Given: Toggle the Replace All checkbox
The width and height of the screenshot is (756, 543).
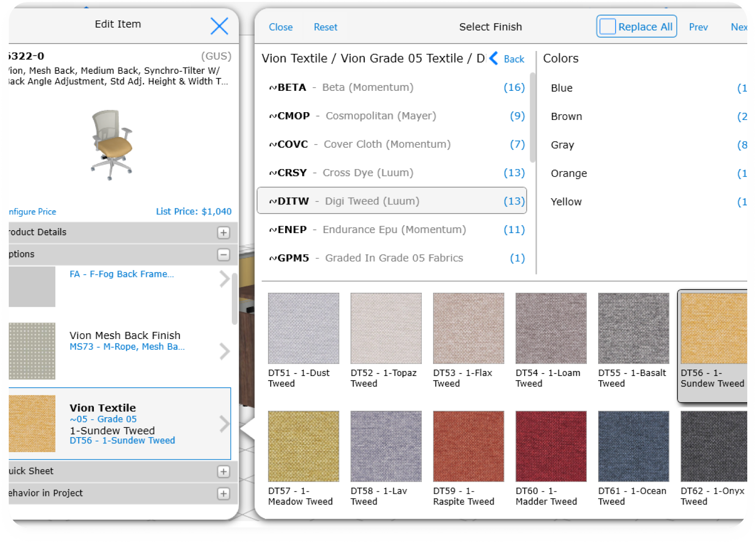Looking at the screenshot, I should (x=607, y=26).
